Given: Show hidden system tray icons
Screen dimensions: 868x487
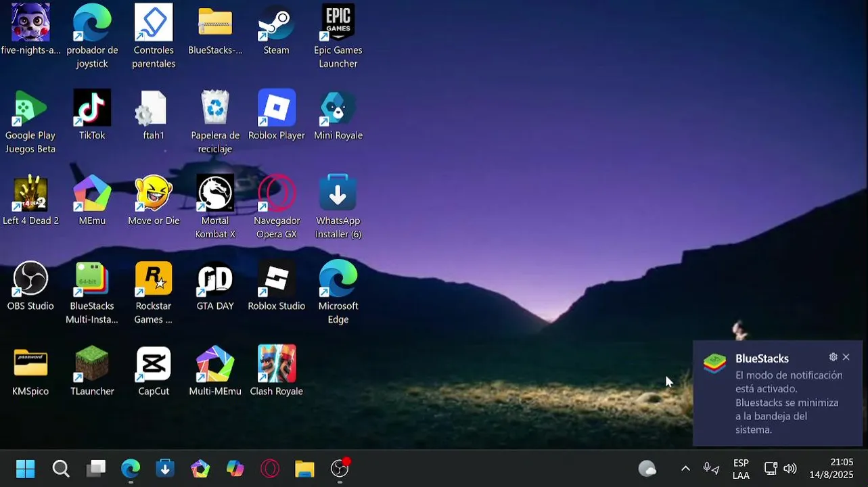Looking at the screenshot, I should [685, 468].
